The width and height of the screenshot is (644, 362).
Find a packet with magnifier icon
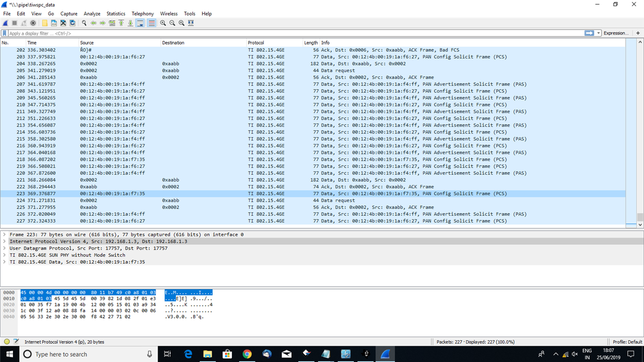(84, 23)
